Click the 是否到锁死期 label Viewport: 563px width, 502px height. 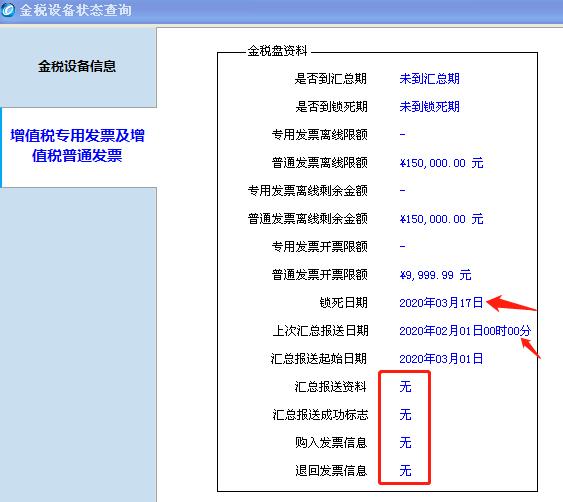point(331,107)
